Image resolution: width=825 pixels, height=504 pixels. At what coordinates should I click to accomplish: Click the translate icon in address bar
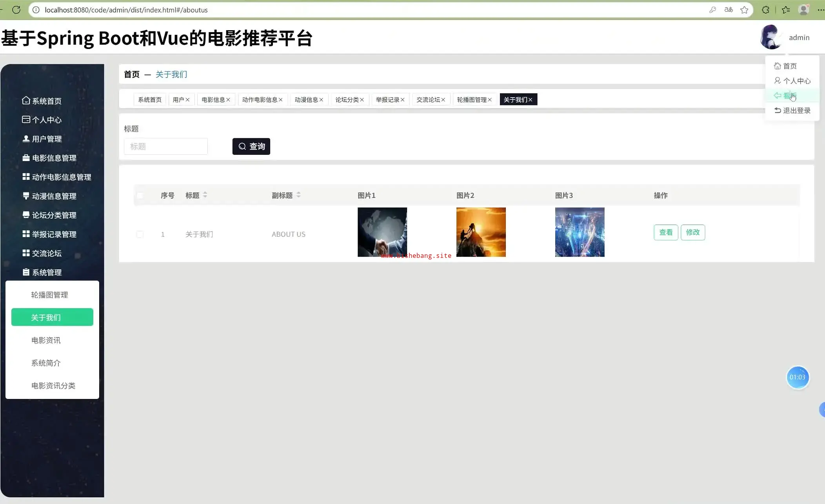[x=729, y=10]
